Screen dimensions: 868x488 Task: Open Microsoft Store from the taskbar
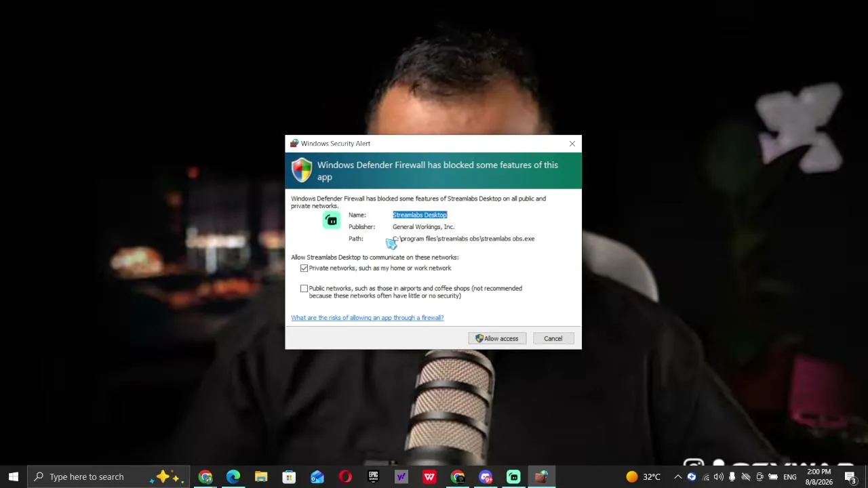289,477
